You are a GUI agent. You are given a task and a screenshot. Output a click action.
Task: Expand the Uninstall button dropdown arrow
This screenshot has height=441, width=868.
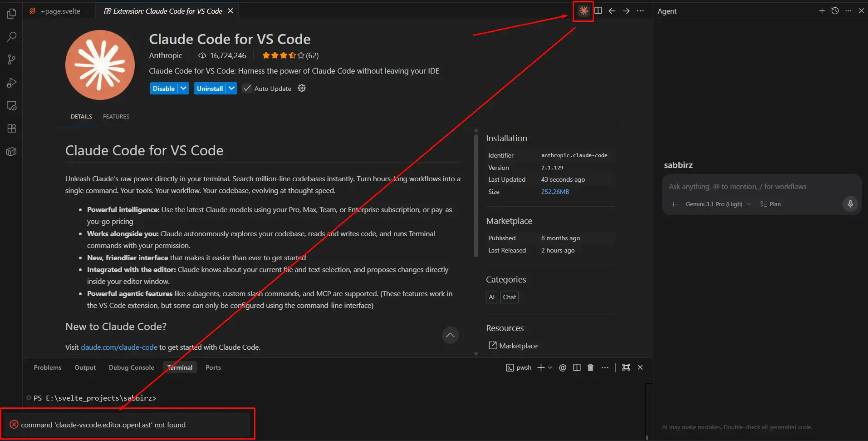[231, 88]
